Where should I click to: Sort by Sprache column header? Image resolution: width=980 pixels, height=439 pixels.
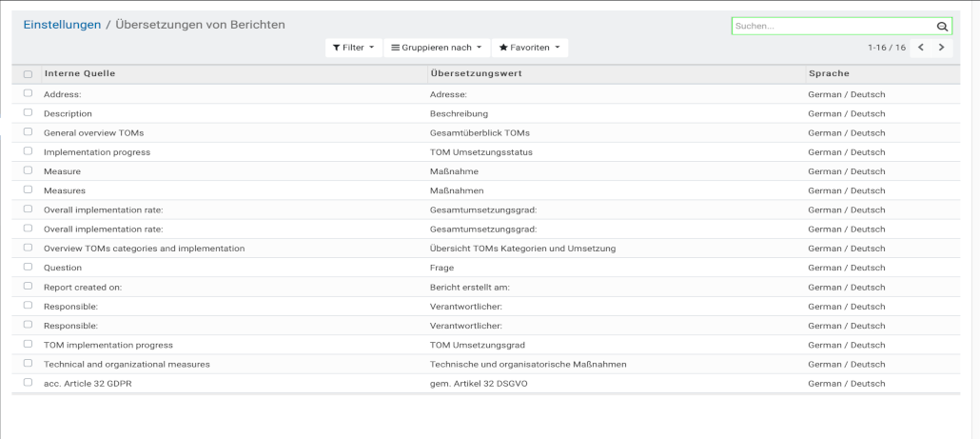pyautogui.click(x=829, y=73)
